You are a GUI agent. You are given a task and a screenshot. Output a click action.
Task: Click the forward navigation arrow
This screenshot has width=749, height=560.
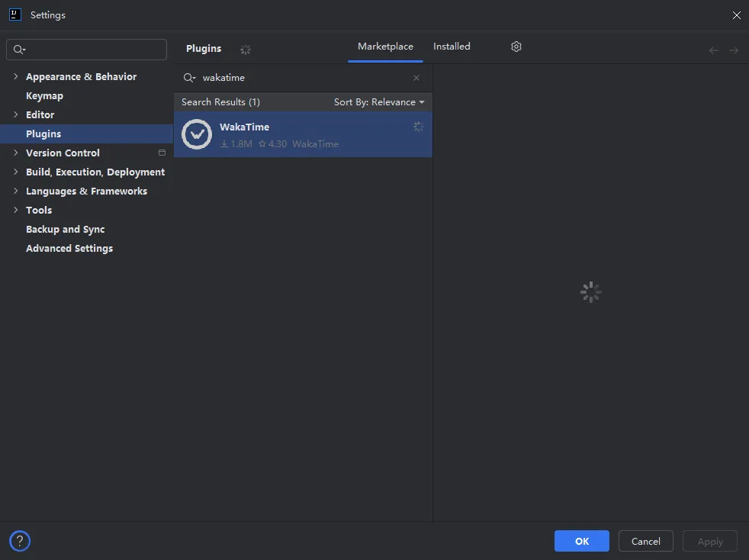coord(734,50)
